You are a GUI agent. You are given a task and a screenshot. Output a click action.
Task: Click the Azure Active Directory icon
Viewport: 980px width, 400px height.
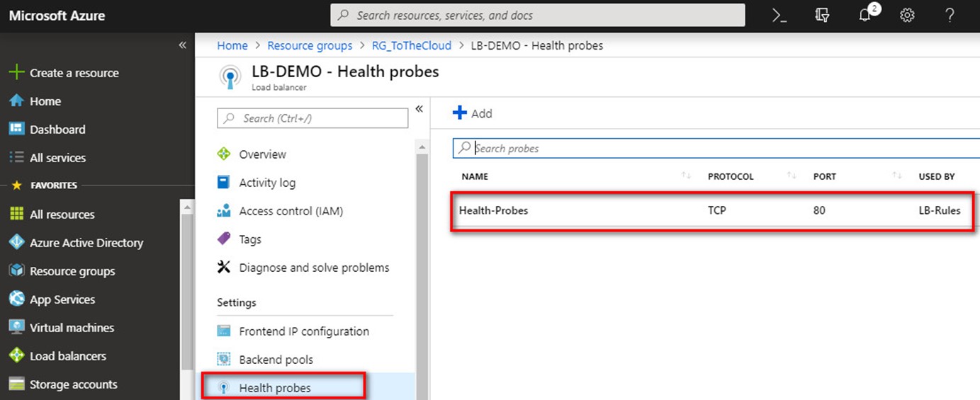tap(17, 243)
